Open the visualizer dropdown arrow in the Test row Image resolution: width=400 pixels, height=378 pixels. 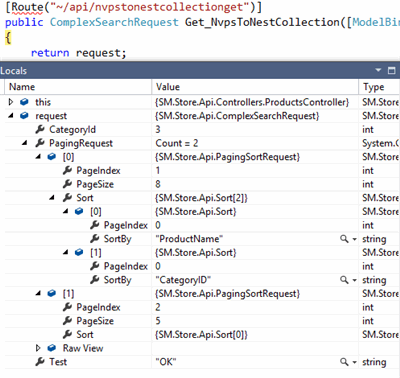[x=354, y=362]
